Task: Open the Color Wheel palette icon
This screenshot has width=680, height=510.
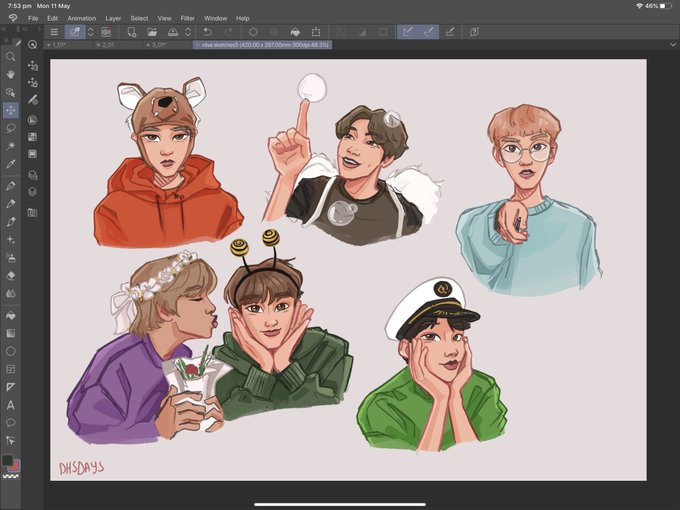Action: tap(33, 120)
